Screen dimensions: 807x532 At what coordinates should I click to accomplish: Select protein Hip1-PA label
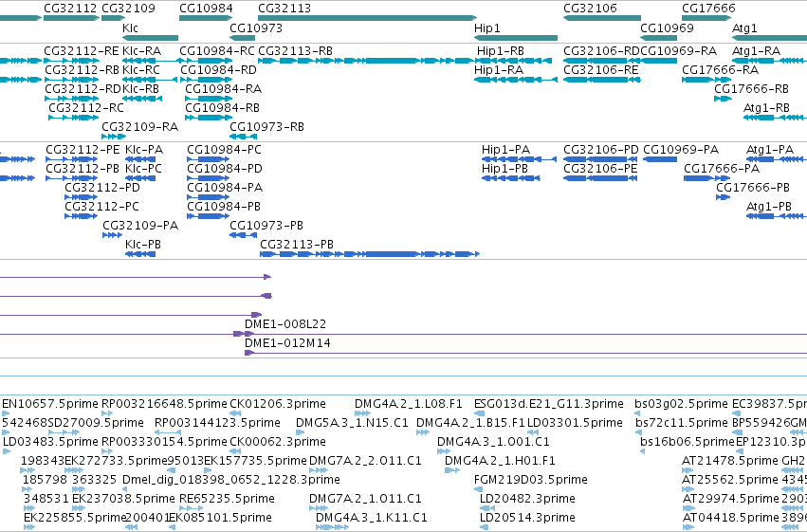(x=505, y=150)
